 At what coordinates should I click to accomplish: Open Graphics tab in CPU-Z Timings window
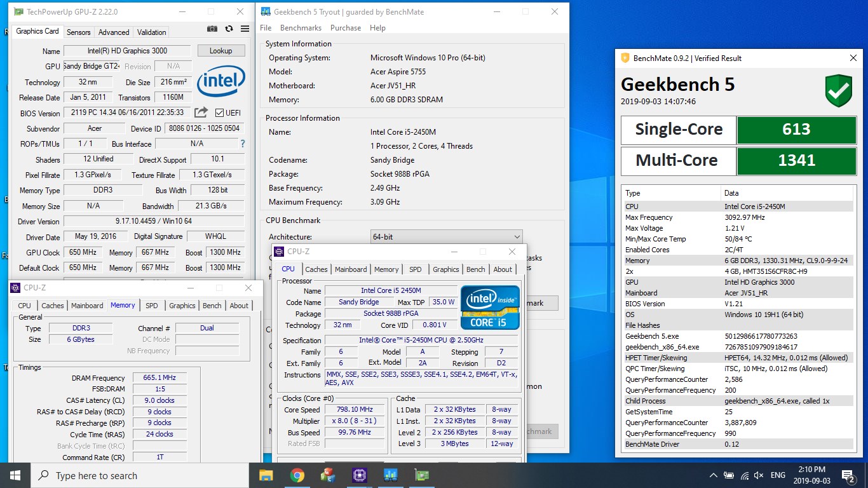[182, 306]
